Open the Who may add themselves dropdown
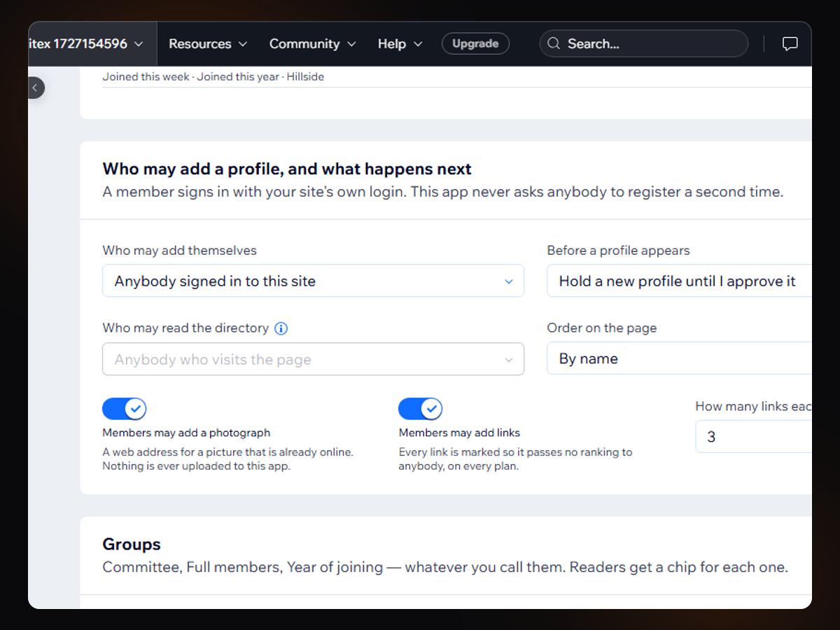 313,281
